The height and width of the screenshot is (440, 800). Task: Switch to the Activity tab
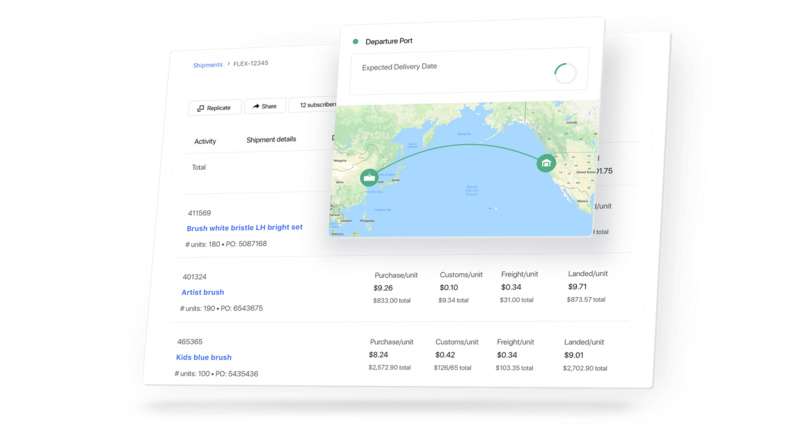point(205,141)
